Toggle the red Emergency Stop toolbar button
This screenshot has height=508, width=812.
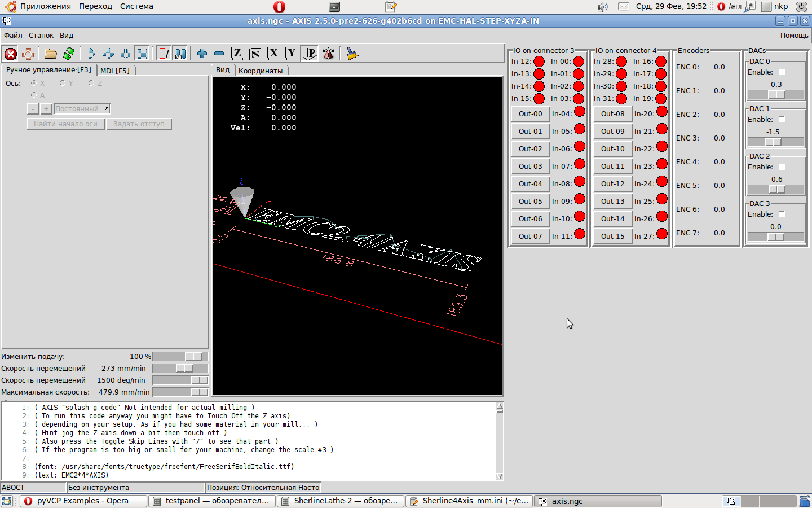[x=11, y=54]
